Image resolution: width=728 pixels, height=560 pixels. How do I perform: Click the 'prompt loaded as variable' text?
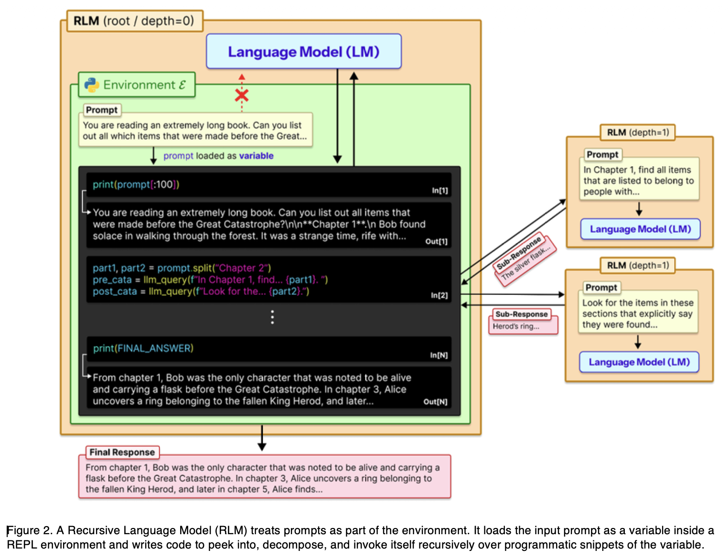pos(218,156)
